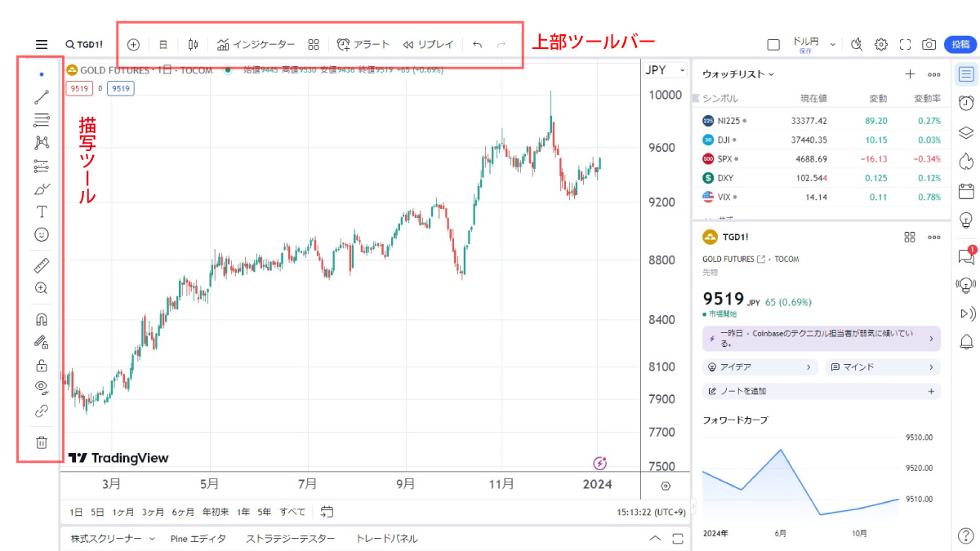Click the TGD1! symbol search field
The width and height of the screenshot is (980, 551).
pyautogui.click(x=85, y=44)
